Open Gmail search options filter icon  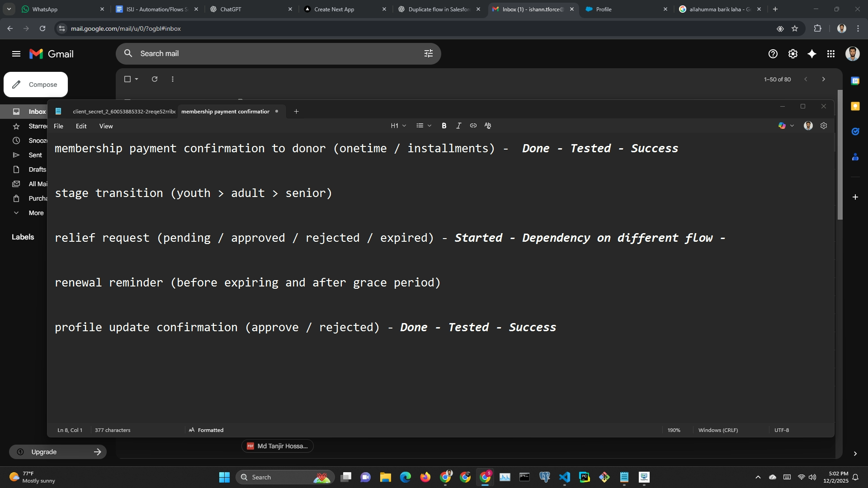click(x=429, y=54)
